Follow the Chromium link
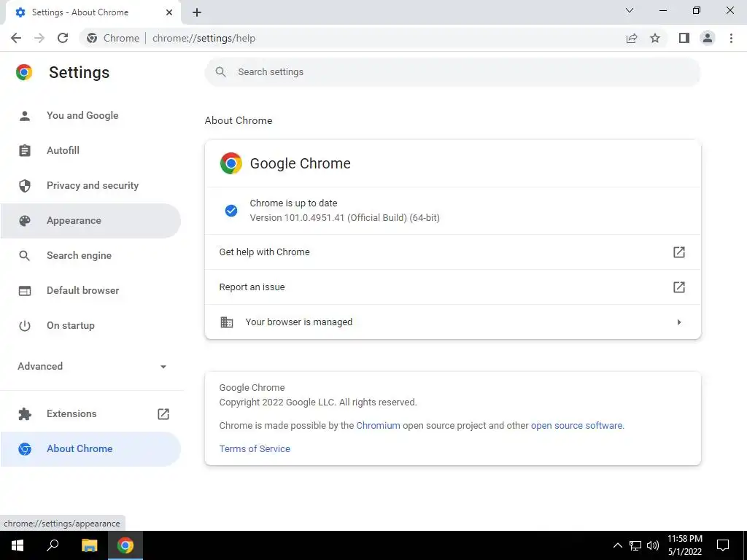This screenshot has height=560, width=747. tap(379, 426)
